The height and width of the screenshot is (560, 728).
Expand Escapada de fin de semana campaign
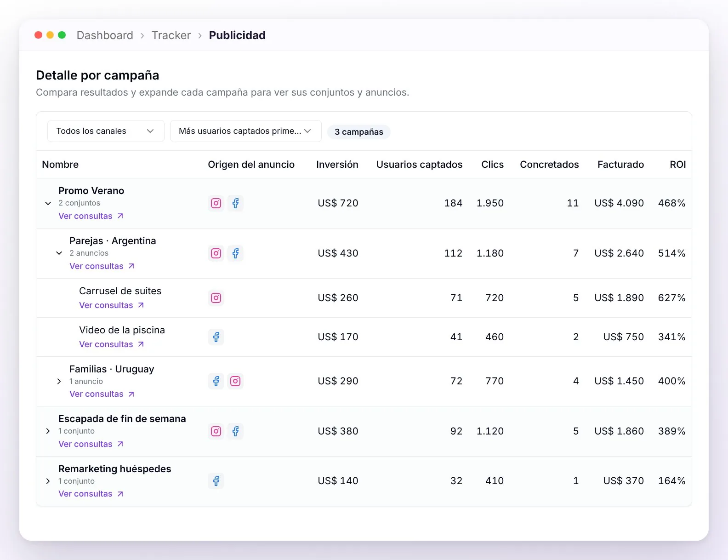[x=48, y=431]
